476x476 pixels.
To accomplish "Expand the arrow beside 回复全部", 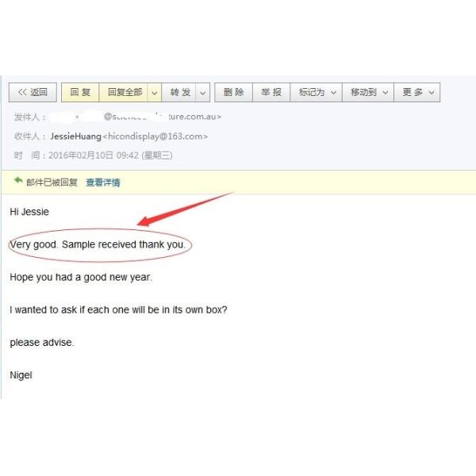I will pos(155,92).
